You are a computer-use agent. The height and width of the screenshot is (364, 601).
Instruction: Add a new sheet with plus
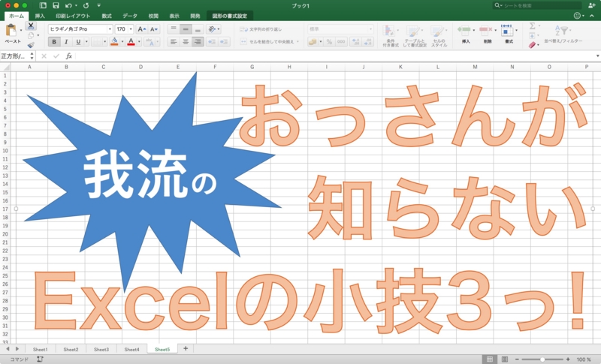[x=186, y=348]
